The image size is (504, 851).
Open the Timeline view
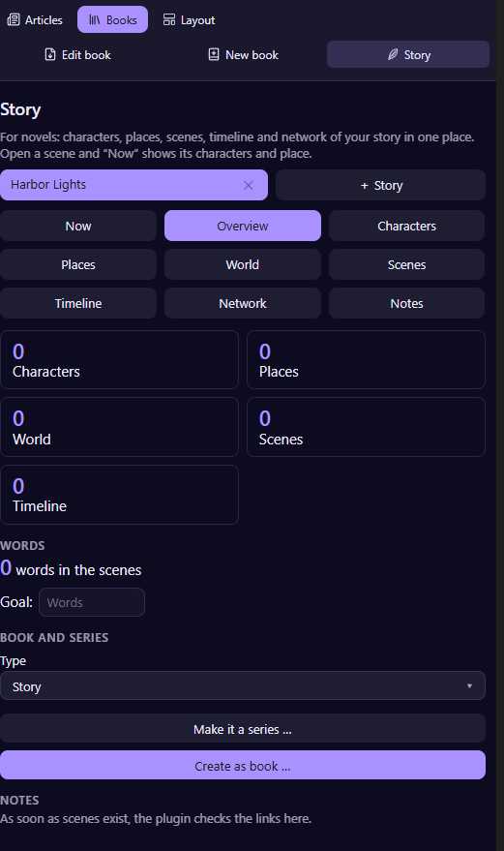coord(78,303)
